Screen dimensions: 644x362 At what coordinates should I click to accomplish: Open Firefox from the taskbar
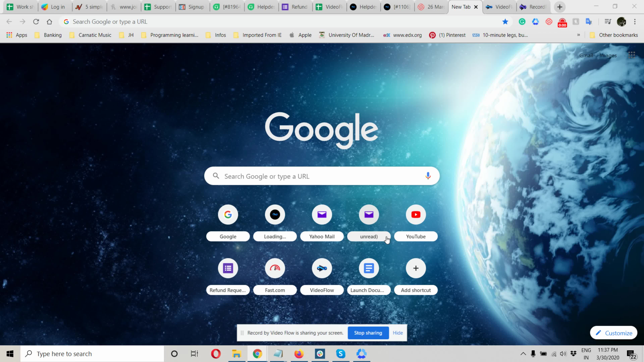coord(299,354)
